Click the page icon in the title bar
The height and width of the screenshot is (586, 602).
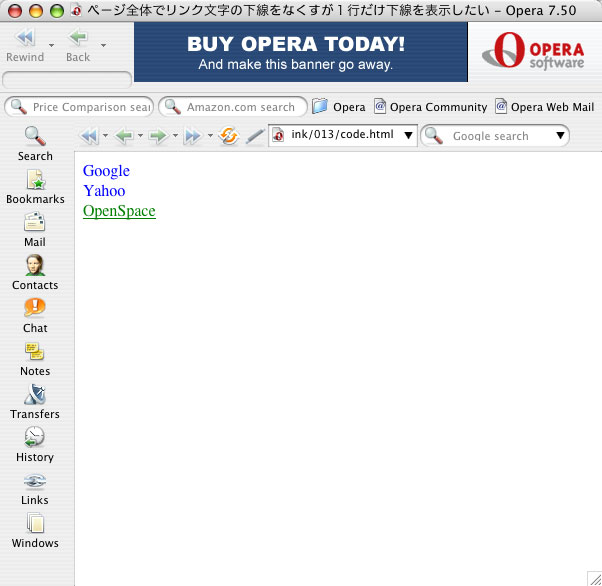tap(76, 11)
